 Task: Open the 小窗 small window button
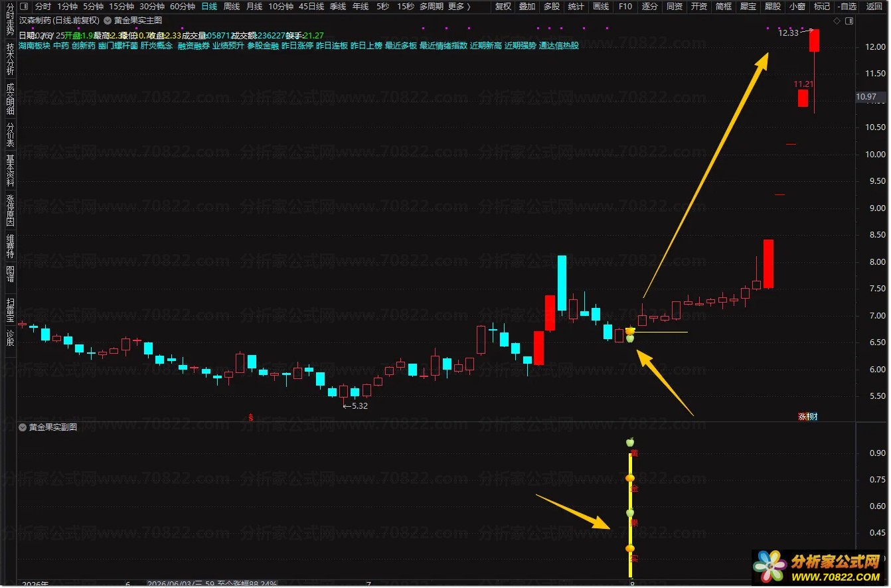(797, 7)
